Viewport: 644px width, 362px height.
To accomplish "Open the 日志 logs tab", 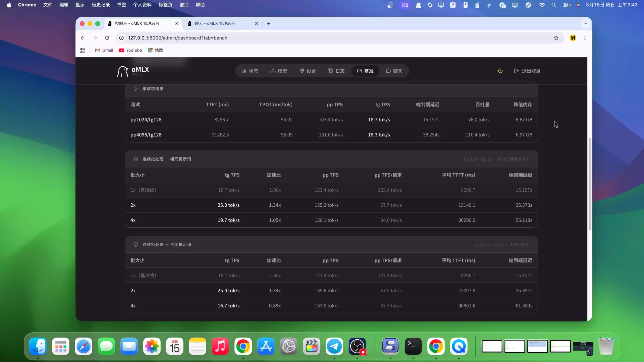I will coord(336,71).
